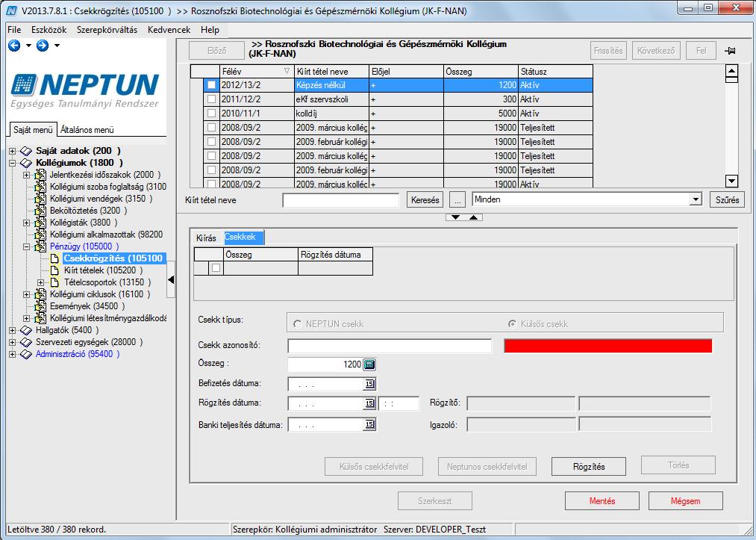Select the Kiírt tételek (105200) tree item

tap(103, 270)
